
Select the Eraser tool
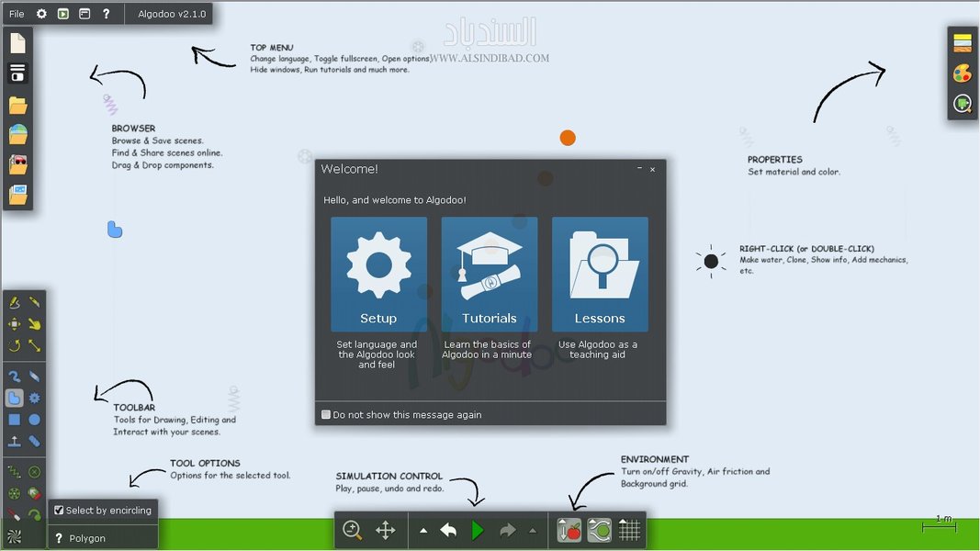point(34,377)
